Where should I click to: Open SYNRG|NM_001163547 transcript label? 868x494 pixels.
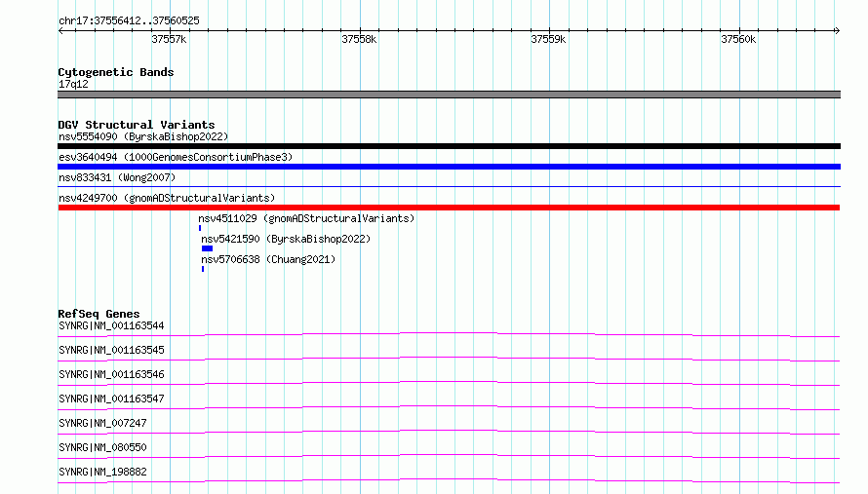[x=111, y=399]
